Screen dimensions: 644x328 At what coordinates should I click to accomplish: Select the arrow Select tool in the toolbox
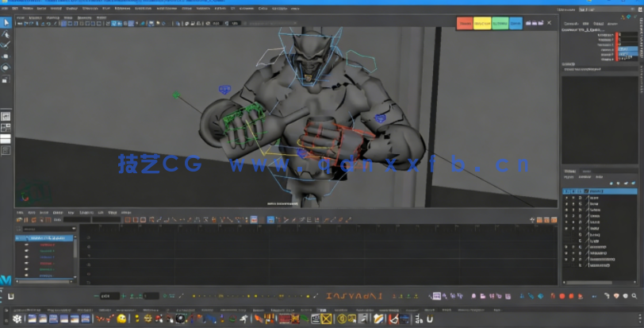6,23
